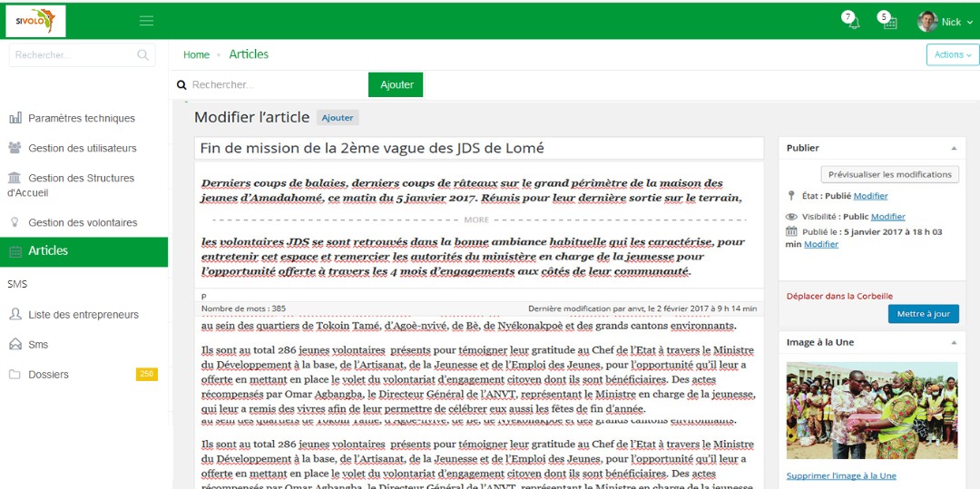
Task: Click 'Dernière modification par anvt' status text
Action: pyautogui.click(x=642, y=308)
